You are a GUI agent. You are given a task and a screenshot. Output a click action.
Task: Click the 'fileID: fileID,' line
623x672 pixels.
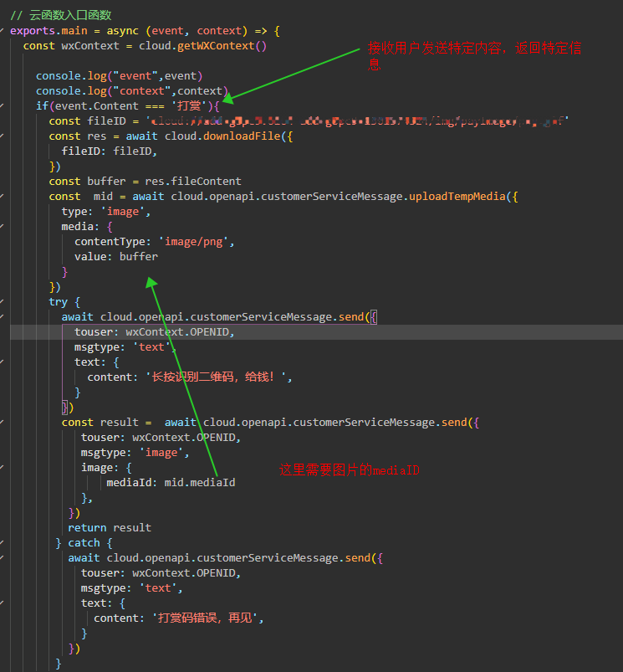[x=110, y=151]
